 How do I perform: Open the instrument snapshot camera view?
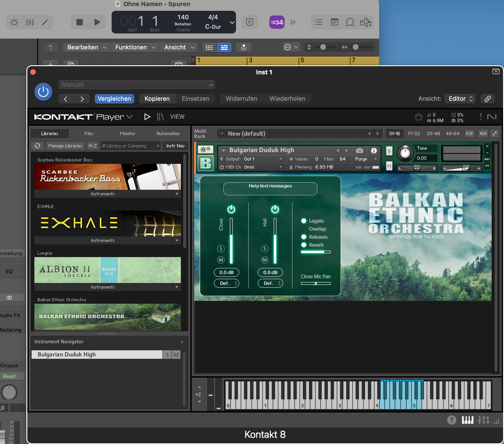(x=359, y=150)
